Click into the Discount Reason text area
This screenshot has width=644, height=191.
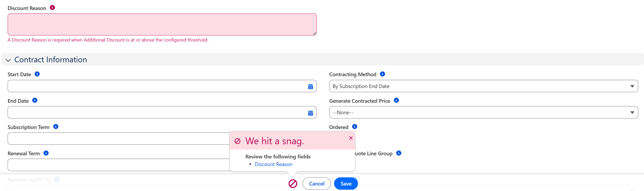(162, 25)
